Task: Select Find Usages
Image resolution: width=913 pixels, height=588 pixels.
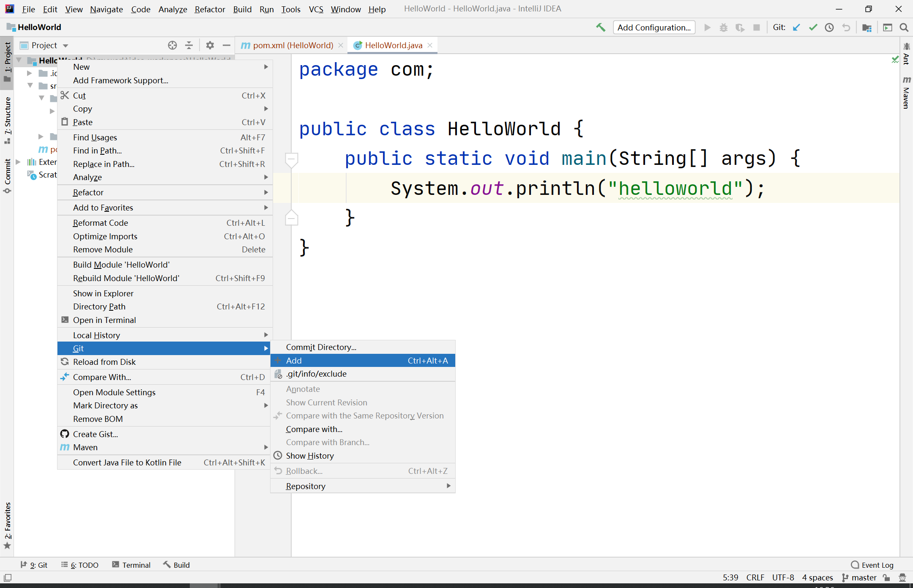Action: tap(165, 137)
